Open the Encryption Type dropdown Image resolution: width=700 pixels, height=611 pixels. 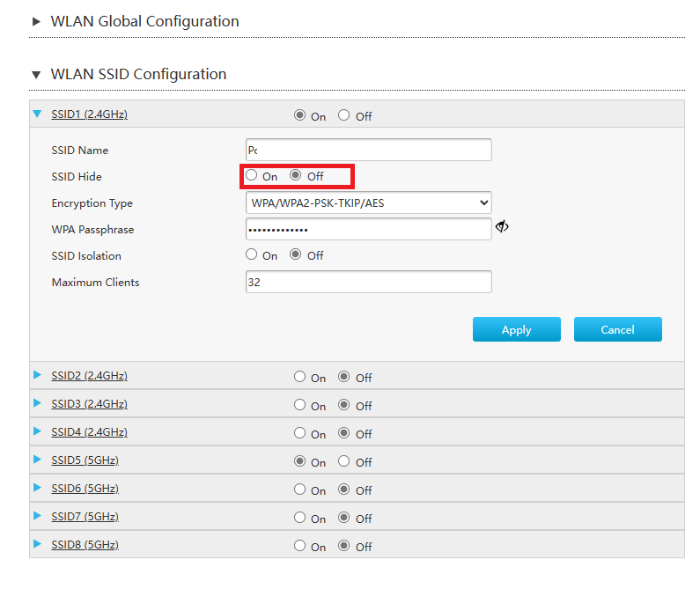(x=369, y=203)
